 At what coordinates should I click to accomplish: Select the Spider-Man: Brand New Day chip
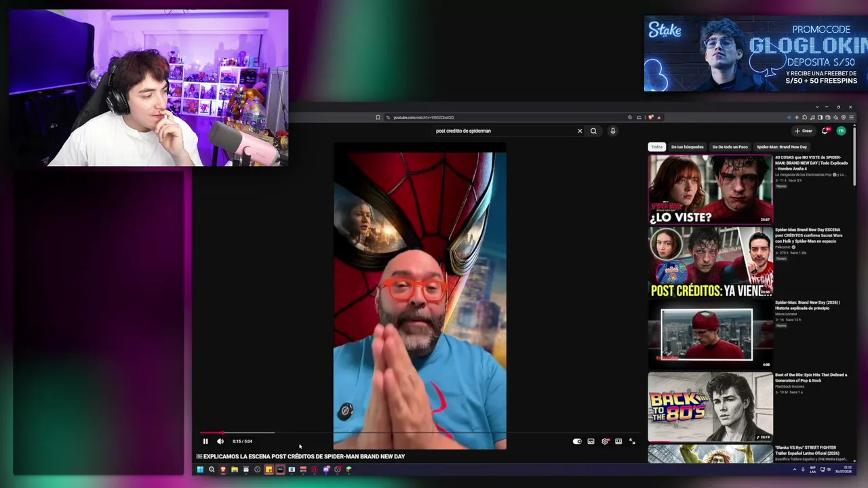781,147
